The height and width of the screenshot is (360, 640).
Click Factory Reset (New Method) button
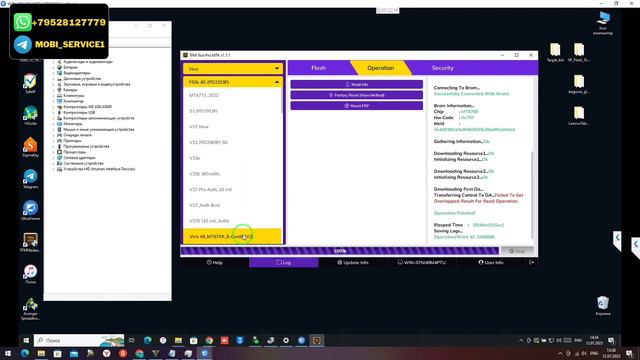(x=356, y=95)
